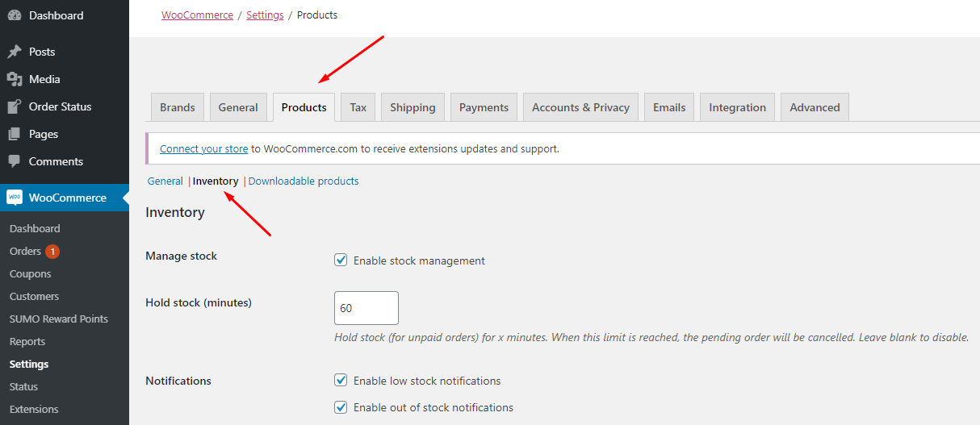Click the Pages icon in the sidebar
Screen dimensions: 980x425
[15, 134]
